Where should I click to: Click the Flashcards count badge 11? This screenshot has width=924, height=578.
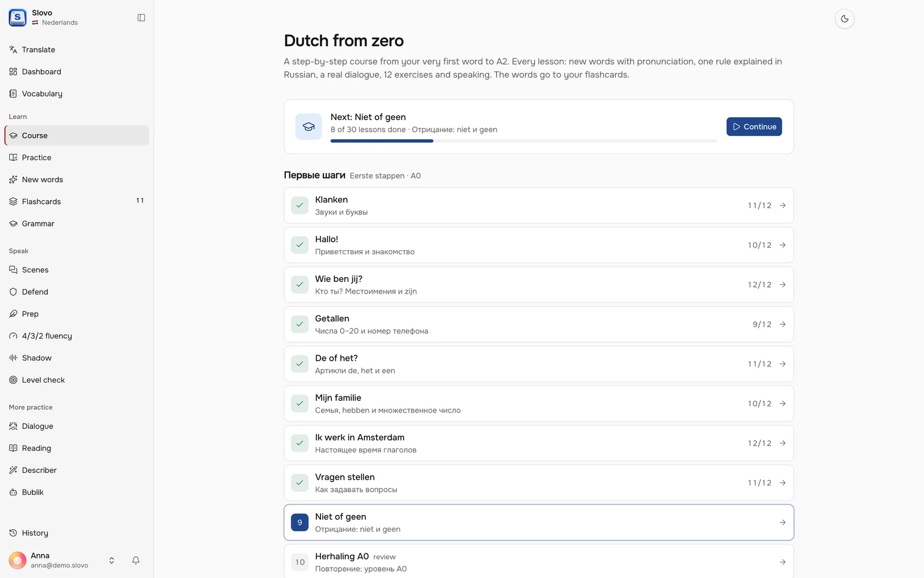[x=140, y=201]
